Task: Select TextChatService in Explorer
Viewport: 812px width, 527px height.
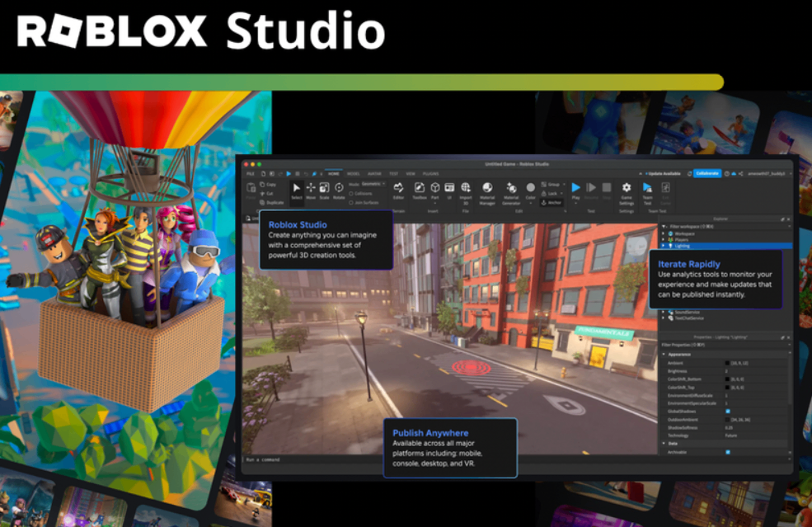Action: point(689,318)
